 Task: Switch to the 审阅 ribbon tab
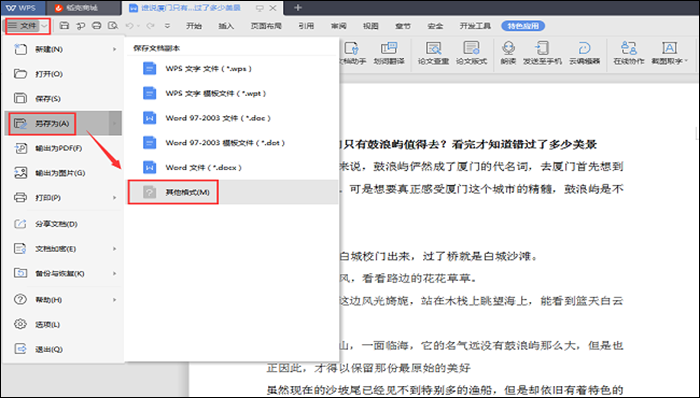(x=338, y=26)
